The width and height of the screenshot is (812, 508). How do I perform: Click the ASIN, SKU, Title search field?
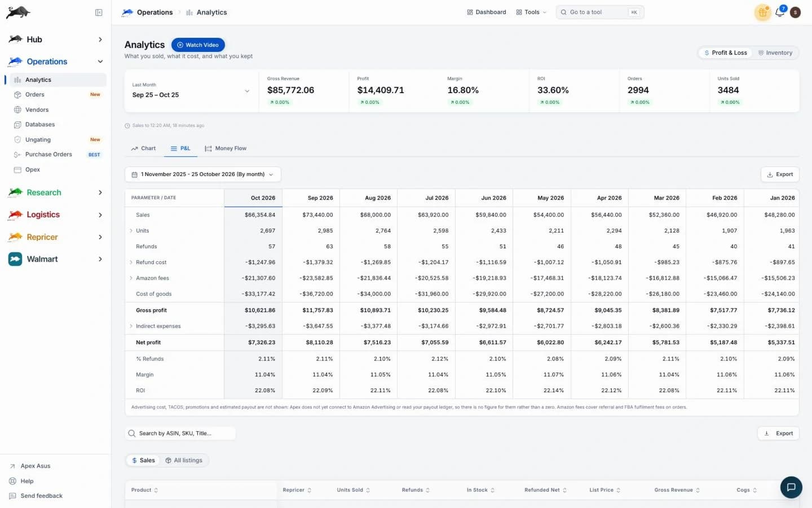(180, 433)
